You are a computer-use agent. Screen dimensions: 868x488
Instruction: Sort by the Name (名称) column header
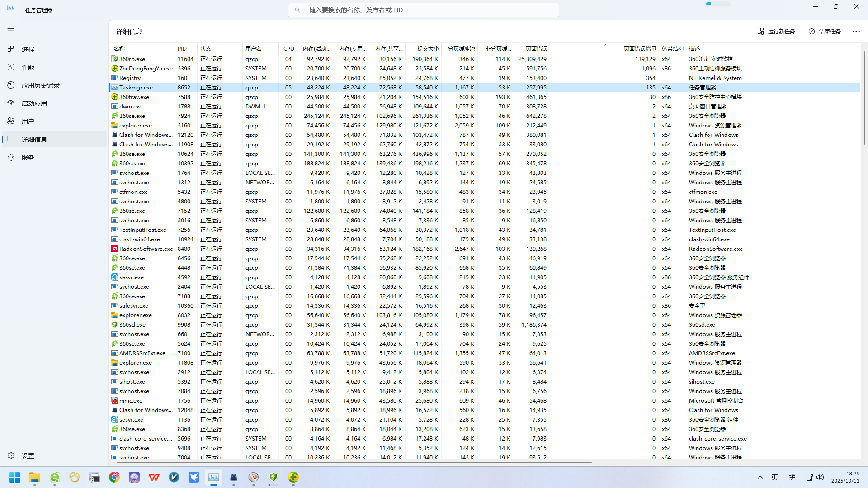coord(119,48)
